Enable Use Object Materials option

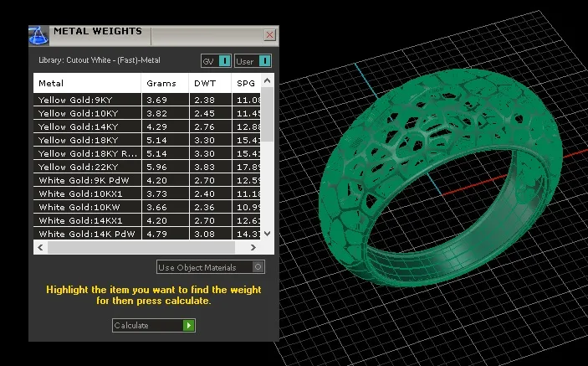211,267
